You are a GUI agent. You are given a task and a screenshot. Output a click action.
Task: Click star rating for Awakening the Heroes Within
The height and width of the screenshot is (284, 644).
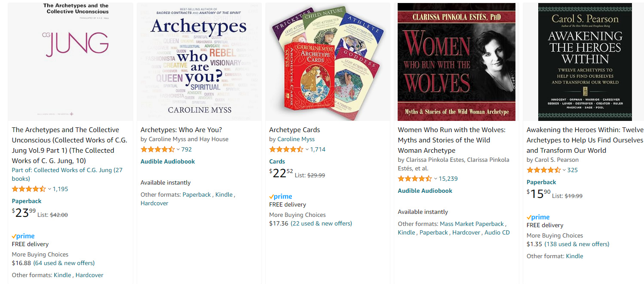543,170
